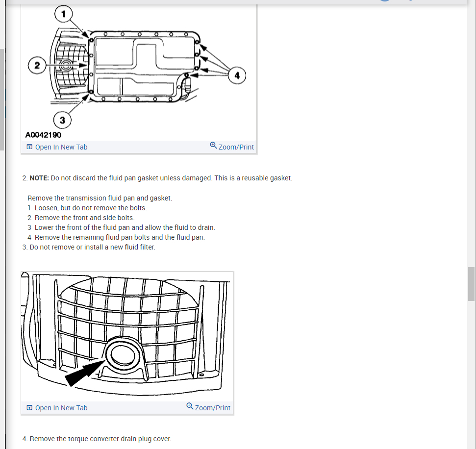Click callout number 4 in the pan diagram

(x=237, y=75)
